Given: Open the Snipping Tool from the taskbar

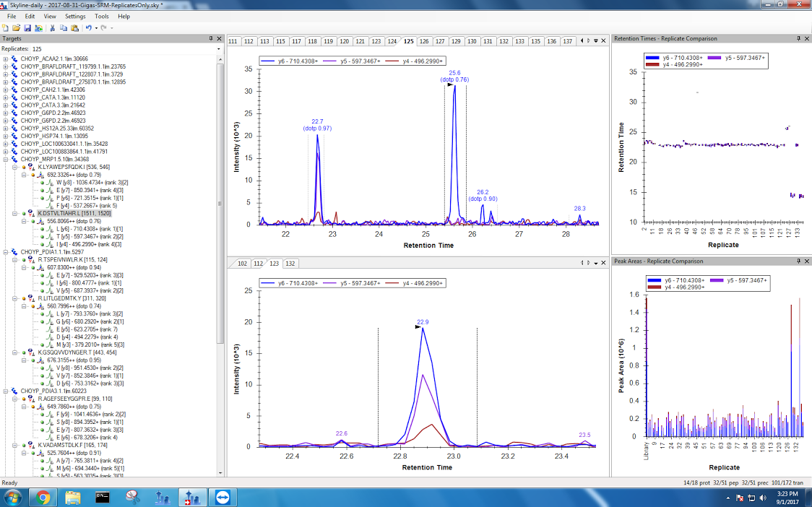Looking at the screenshot, I should click(131, 497).
